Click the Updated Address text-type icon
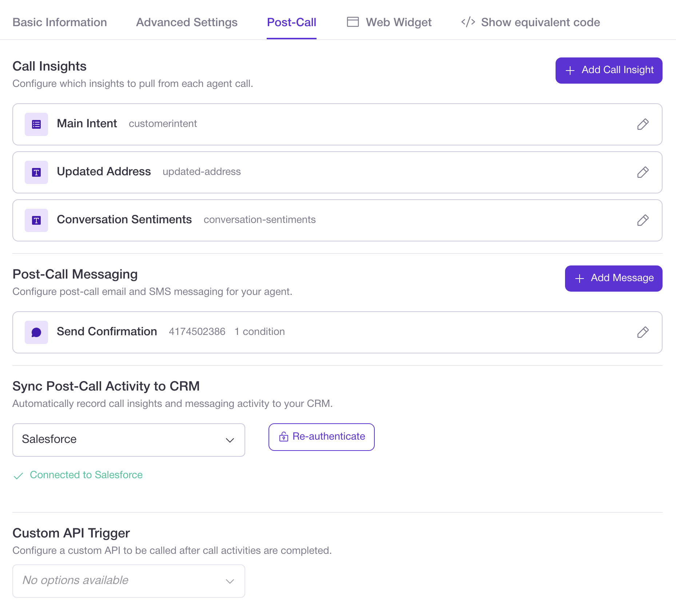This screenshot has width=676, height=616. click(36, 172)
